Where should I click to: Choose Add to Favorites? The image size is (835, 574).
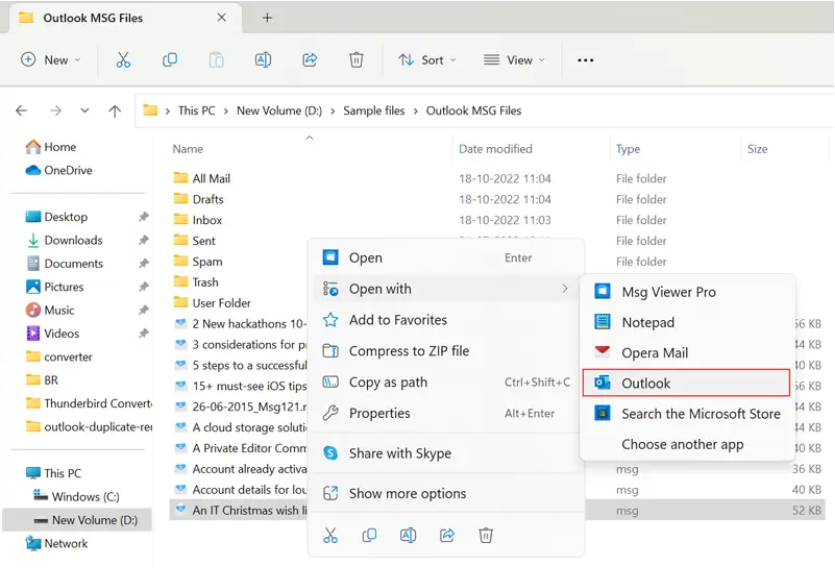tap(446, 320)
